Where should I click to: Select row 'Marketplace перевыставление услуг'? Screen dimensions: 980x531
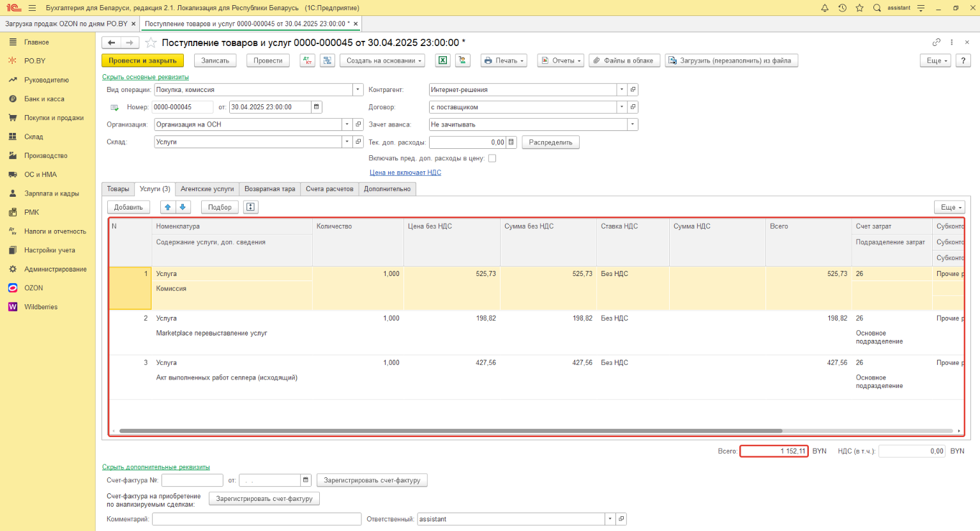pyautogui.click(x=536, y=333)
